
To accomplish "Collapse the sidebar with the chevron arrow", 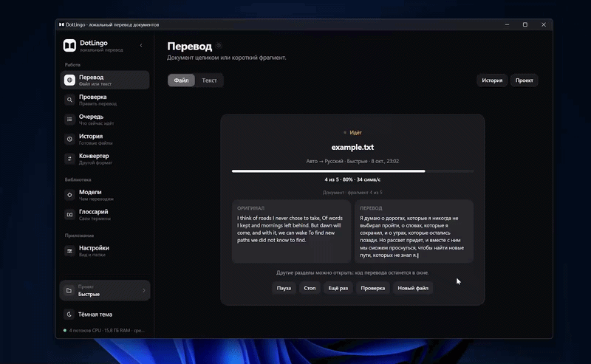I will [141, 46].
